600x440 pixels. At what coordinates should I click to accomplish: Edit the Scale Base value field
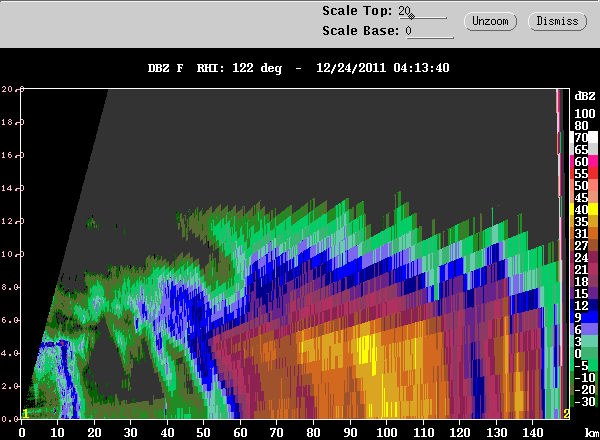point(429,31)
